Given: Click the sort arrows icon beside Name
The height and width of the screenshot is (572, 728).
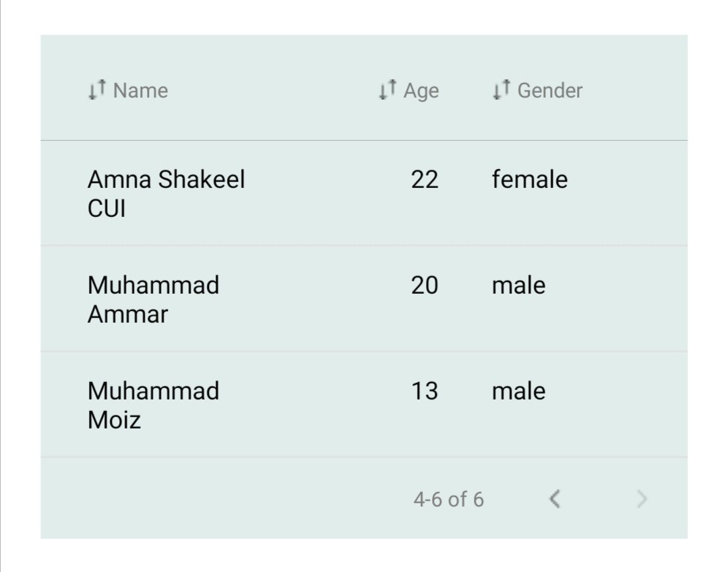Looking at the screenshot, I should [97, 90].
